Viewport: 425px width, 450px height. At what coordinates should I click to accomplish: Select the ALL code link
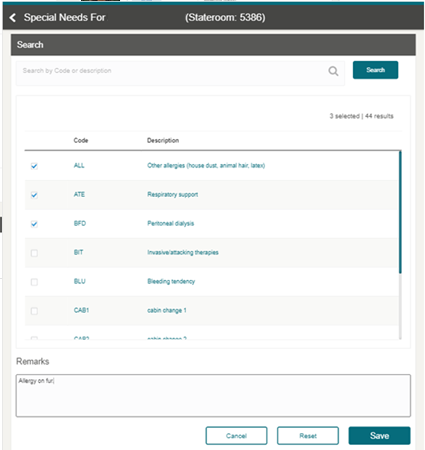pos(79,166)
